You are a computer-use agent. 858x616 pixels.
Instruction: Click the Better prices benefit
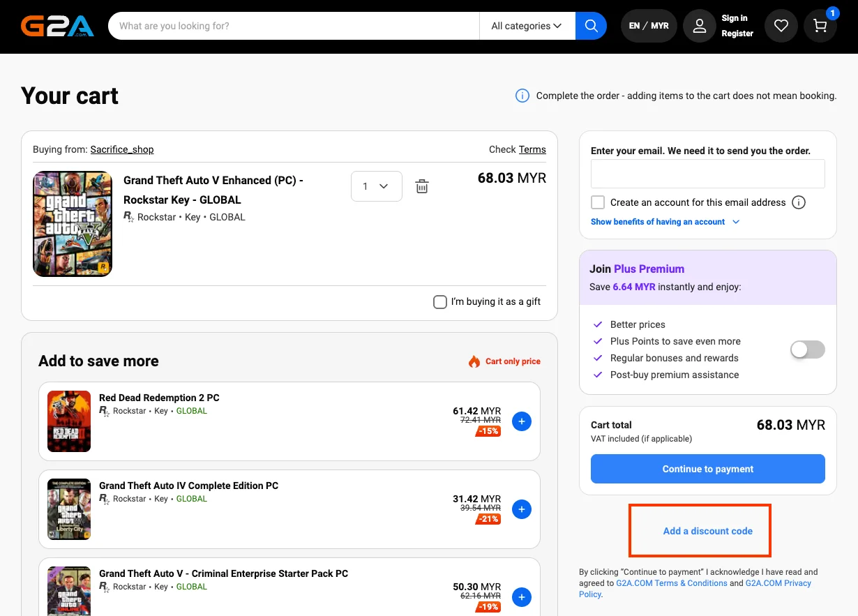(638, 324)
